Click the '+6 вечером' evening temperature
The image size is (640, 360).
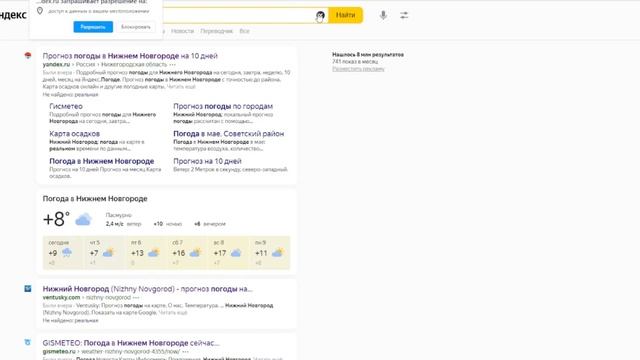(x=210, y=224)
